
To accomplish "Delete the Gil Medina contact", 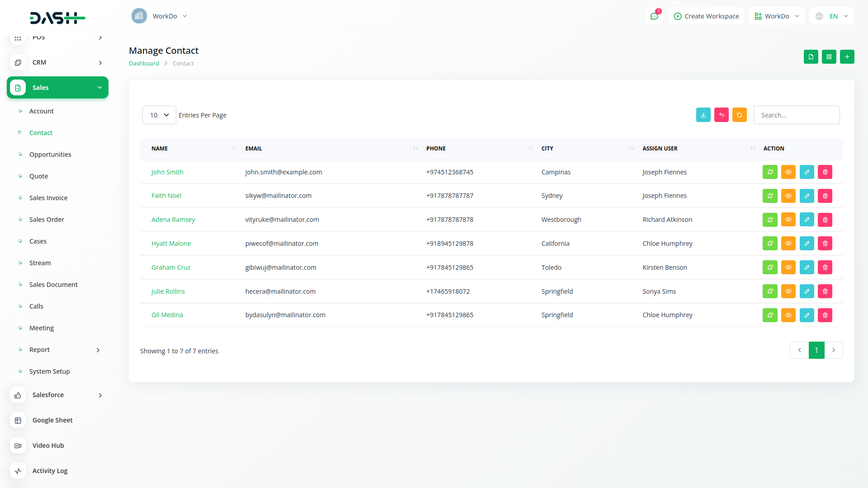I will point(825,315).
